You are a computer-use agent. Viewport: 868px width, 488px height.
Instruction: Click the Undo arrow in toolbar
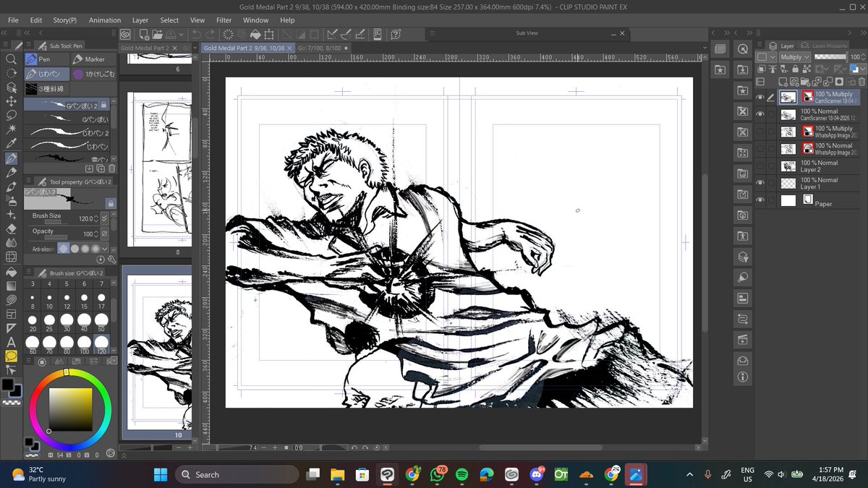point(195,34)
